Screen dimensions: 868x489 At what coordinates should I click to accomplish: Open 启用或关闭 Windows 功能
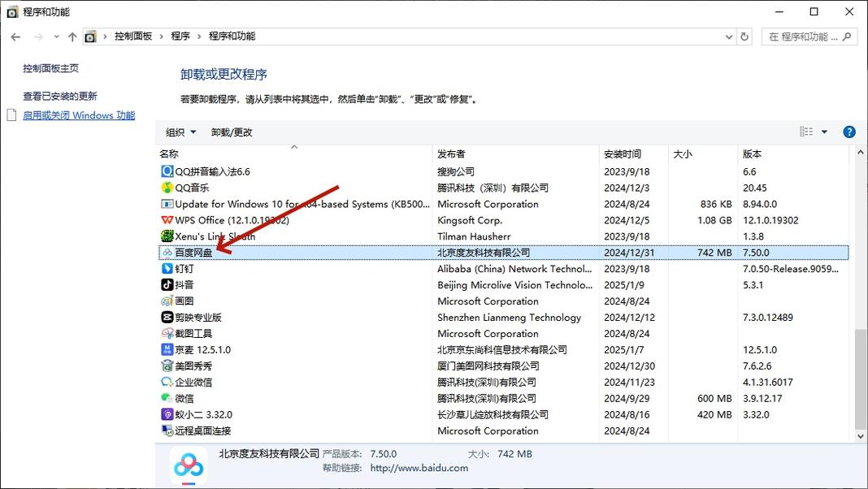79,115
